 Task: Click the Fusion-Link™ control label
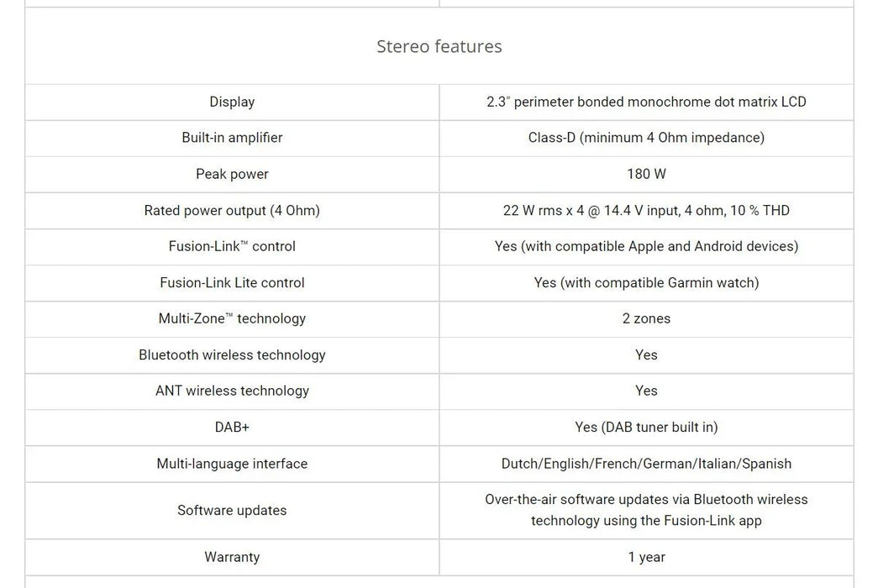pyautogui.click(x=232, y=246)
